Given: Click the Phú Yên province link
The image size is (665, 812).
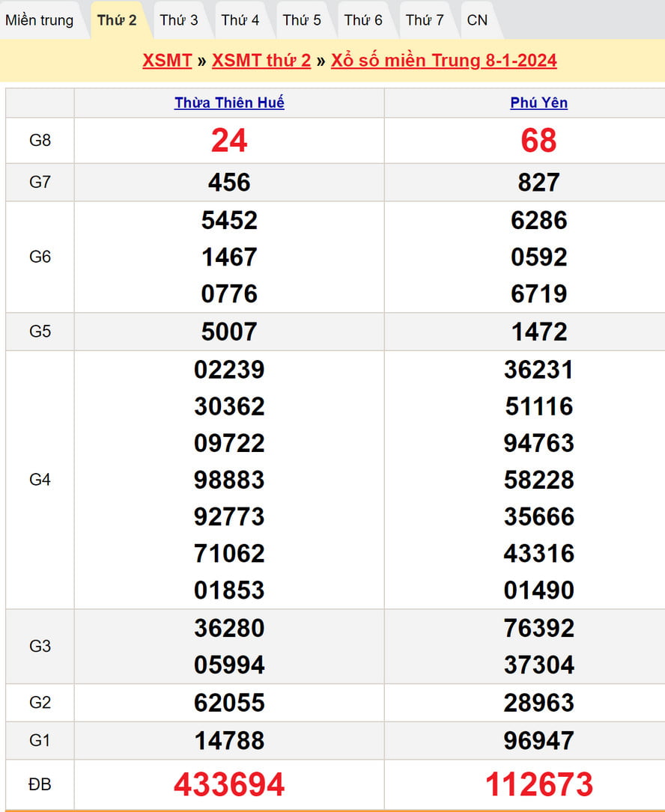Looking at the screenshot, I should (x=538, y=103).
